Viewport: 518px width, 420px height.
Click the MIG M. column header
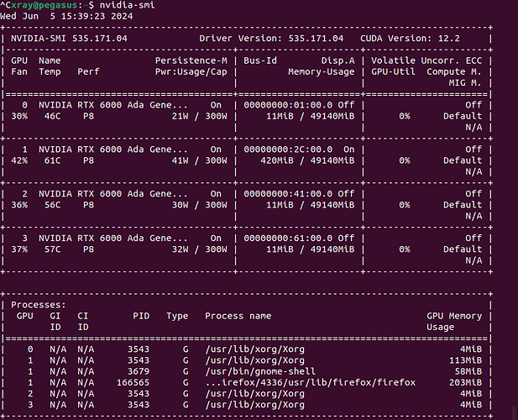point(465,82)
